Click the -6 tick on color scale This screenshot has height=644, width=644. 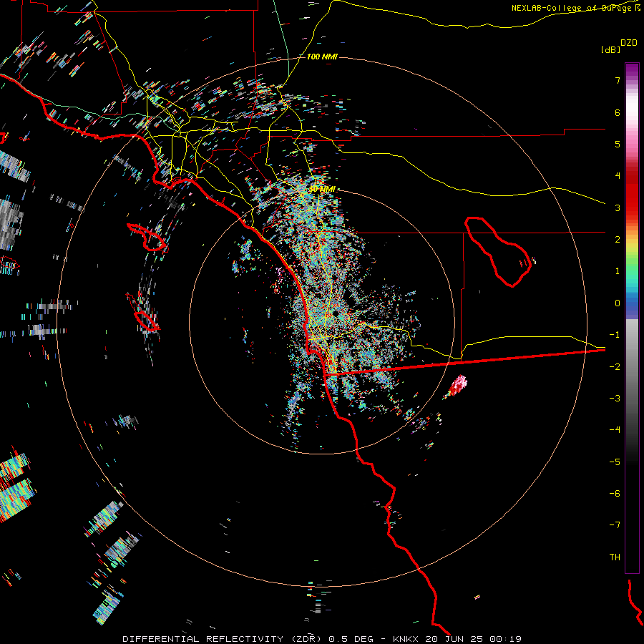[x=615, y=493]
